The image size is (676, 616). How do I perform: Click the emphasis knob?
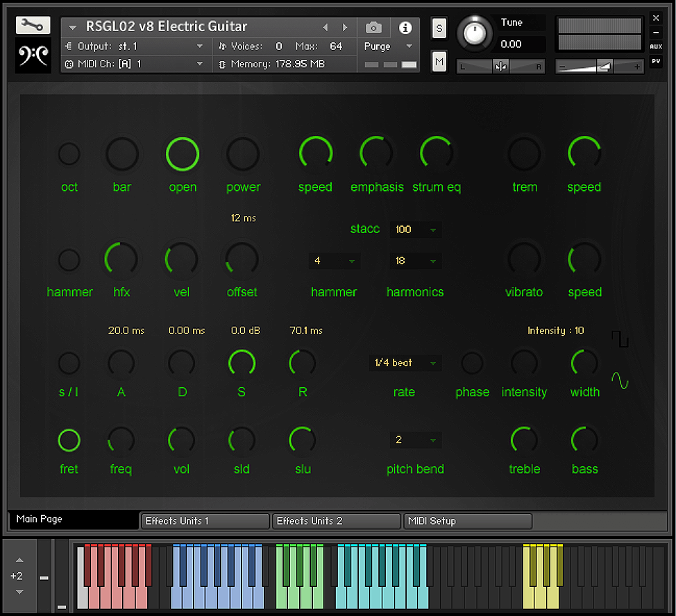coord(376,153)
